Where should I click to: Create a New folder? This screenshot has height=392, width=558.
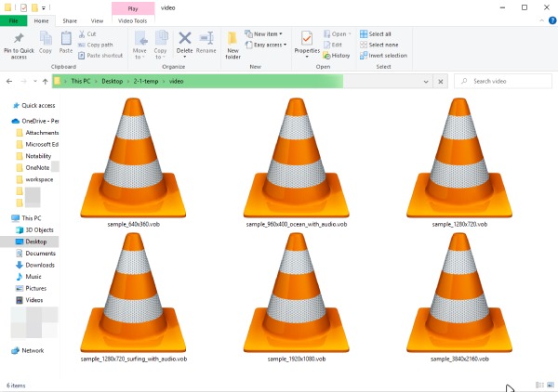232,45
